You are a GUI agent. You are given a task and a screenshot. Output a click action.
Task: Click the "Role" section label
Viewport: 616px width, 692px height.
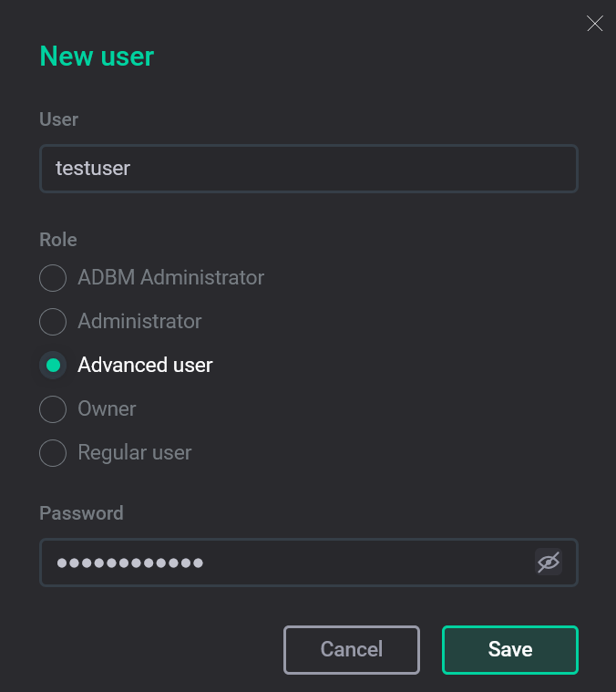point(58,240)
